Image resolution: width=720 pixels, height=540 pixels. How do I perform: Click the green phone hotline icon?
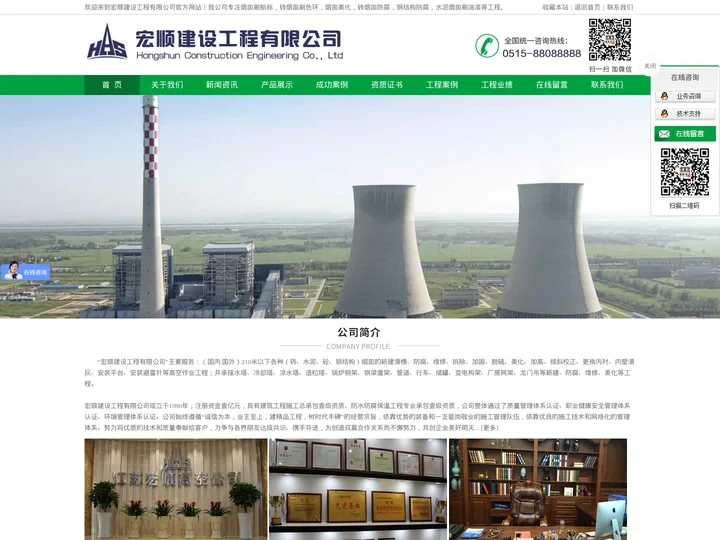click(487, 45)
